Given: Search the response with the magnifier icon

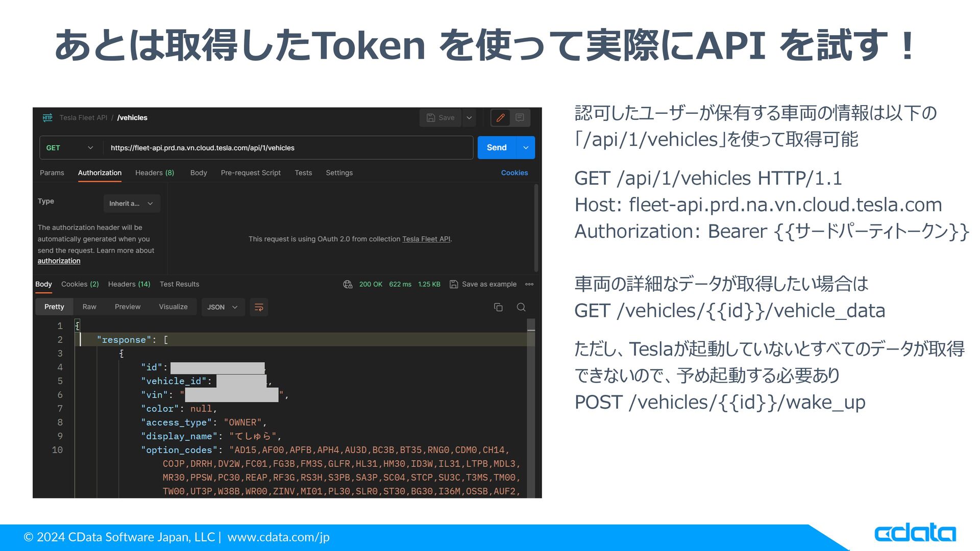Looking at the screenshot, I should point(521,307).
